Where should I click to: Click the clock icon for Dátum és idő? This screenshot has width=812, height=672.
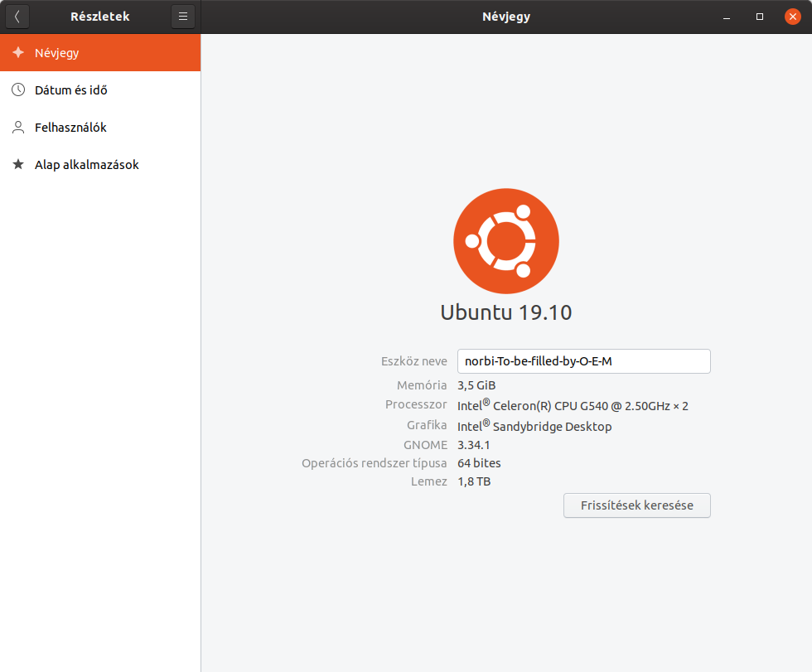[18, 89]
